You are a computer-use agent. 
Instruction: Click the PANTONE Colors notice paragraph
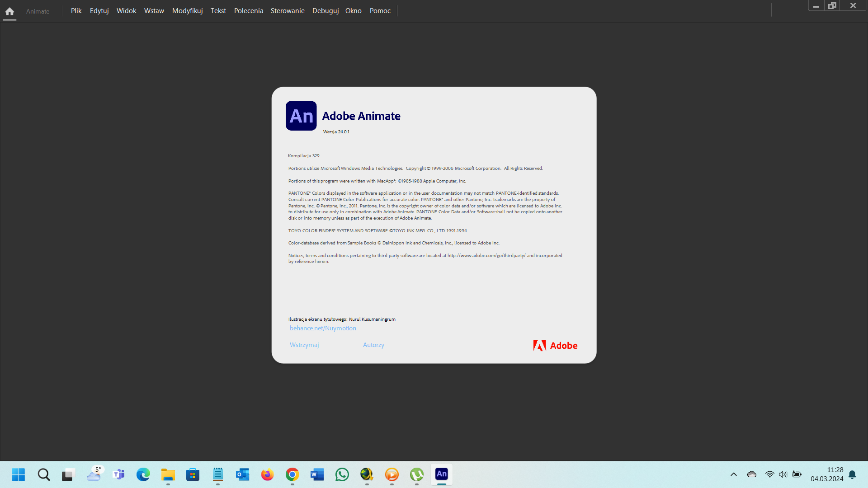coord(425,206)
